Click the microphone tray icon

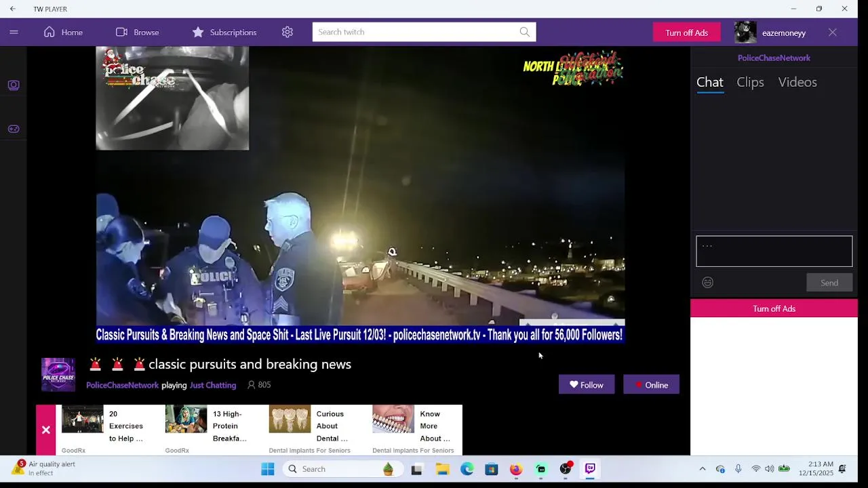738,469
